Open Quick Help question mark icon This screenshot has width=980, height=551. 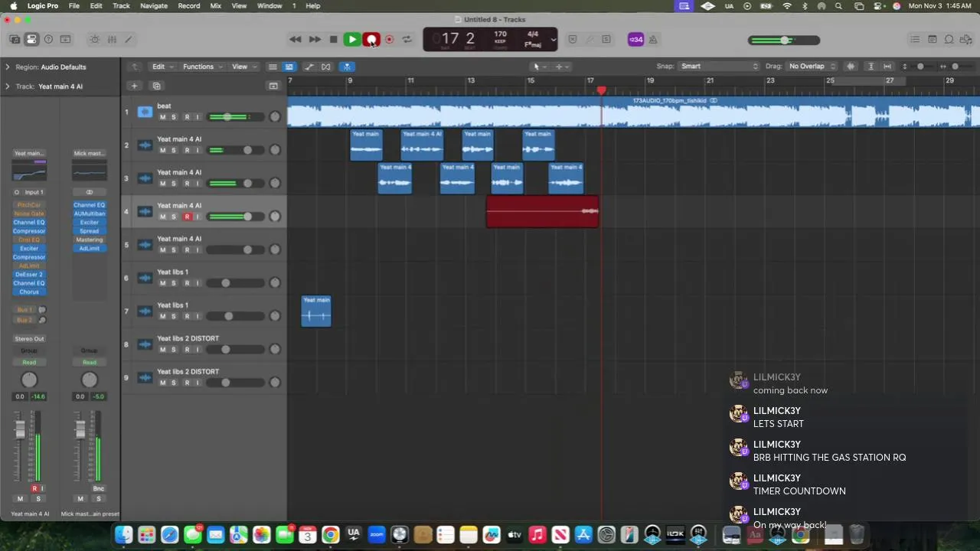click(x=48, y=39)
